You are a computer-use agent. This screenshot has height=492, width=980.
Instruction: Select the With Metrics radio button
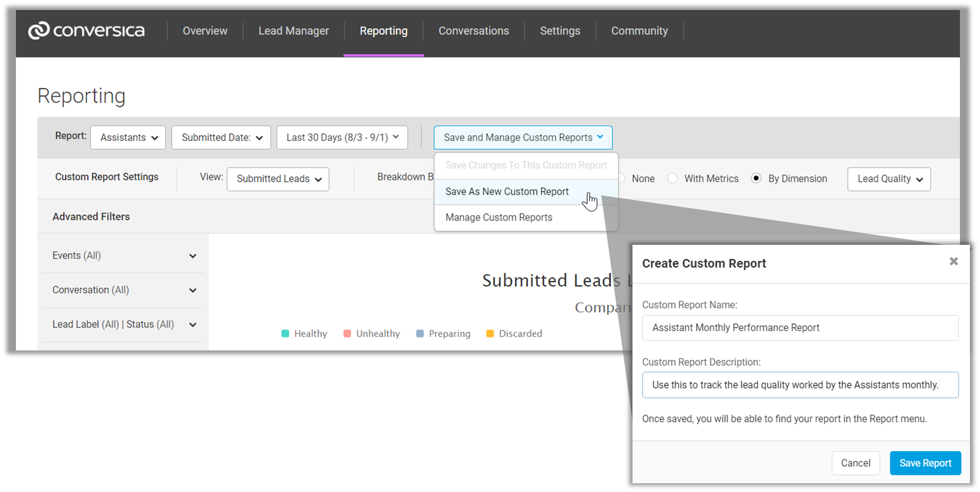pos(673,179)
